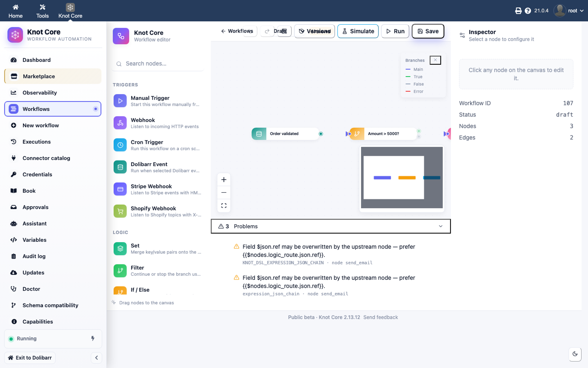588x368 pixels.
Task: Go back using the Workflows arrow link
Action: [x=237, y=31]
